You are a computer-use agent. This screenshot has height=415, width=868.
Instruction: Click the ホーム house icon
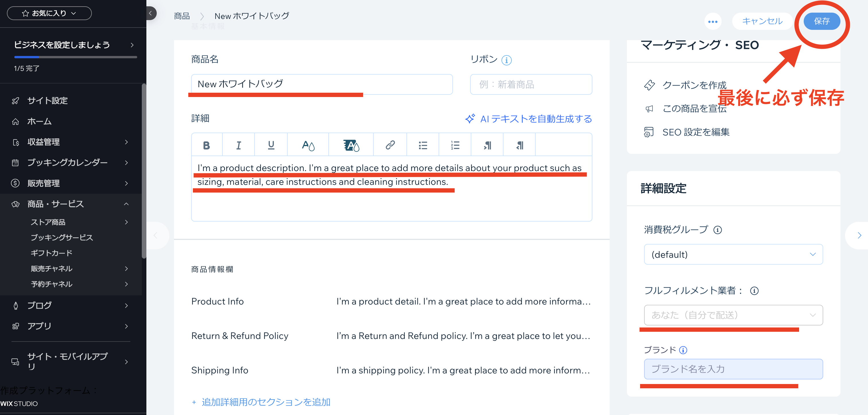click(x=15, y=122)
